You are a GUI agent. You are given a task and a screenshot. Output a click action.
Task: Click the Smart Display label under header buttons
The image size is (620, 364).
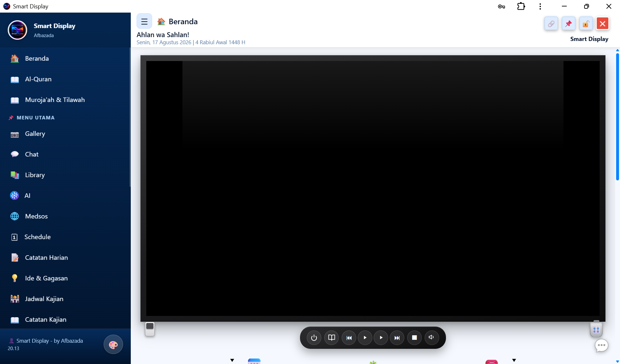pyautogui.click(x=589, y=39)
